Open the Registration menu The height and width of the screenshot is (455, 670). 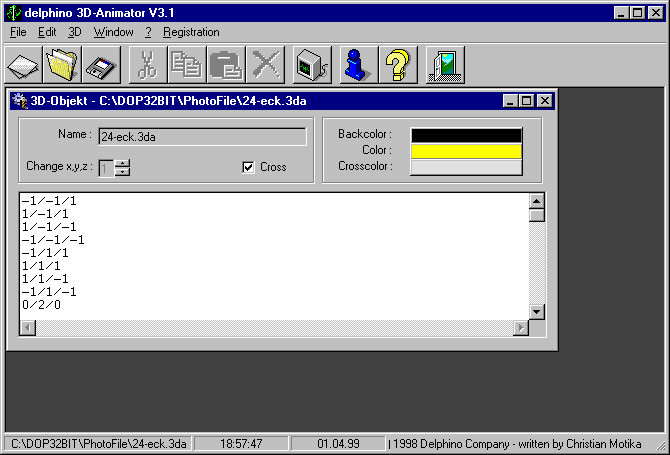pos(191,32)
